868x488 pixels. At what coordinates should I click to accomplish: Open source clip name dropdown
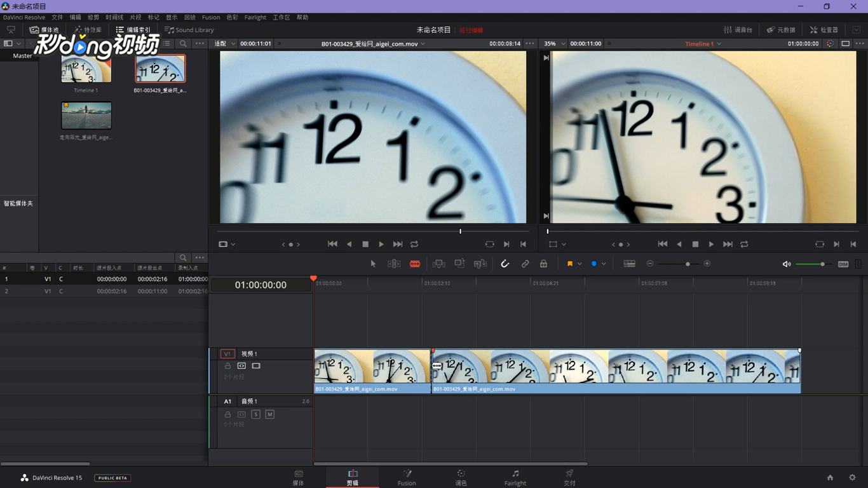coord(423,44)
